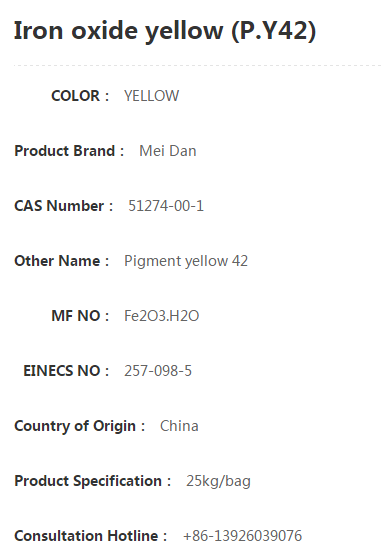
Task: Click the hotline number +86-13926039076
Action: click(x=243, y=536)
